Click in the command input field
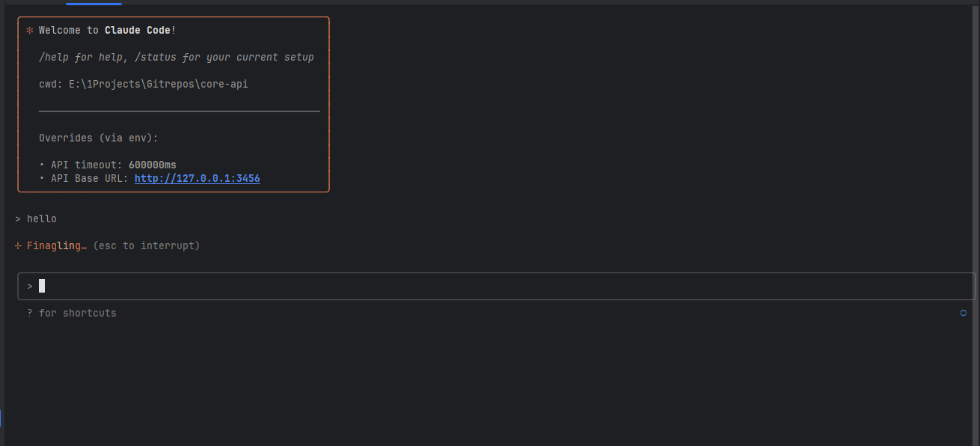The width and height of the screenshot is (980, 446). point(449,287)
